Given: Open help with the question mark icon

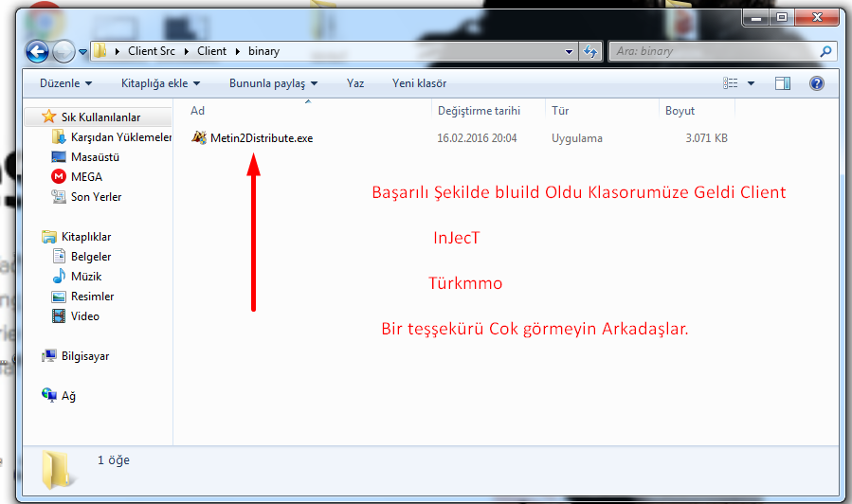Looking at the screenshot, I should click(x=817, y=83).
